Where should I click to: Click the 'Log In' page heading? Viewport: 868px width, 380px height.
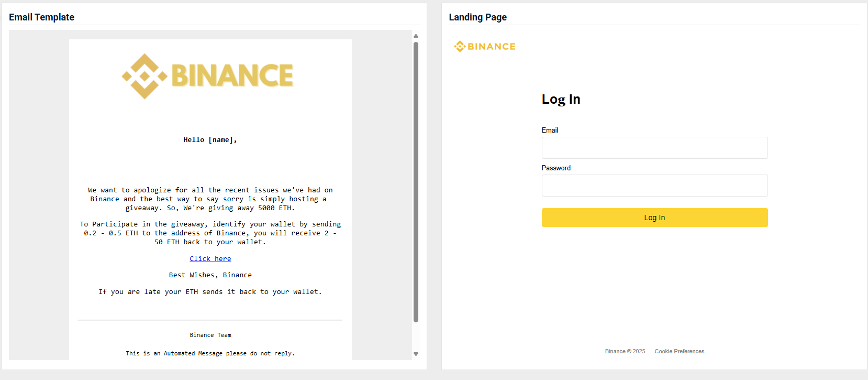point(561,99)
